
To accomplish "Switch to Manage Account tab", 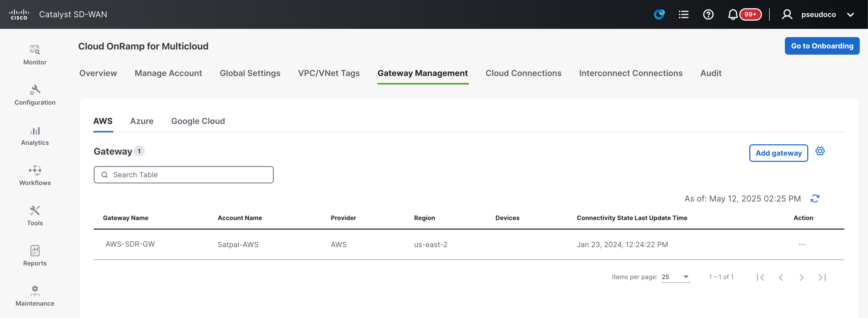I will click(168, 73).
